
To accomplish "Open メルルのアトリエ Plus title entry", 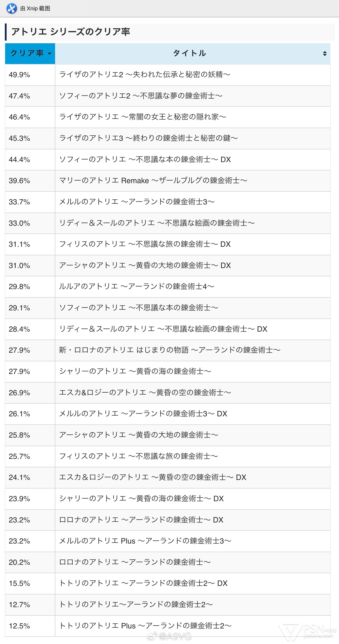I will pos(145,541).
